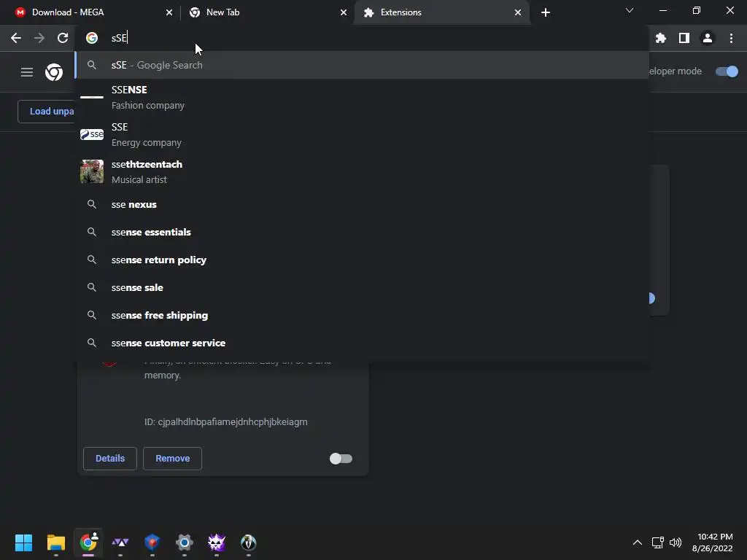Select the ssense essentials suggestion
This screenshot has height=560, width=747.
tap(362, 232)
